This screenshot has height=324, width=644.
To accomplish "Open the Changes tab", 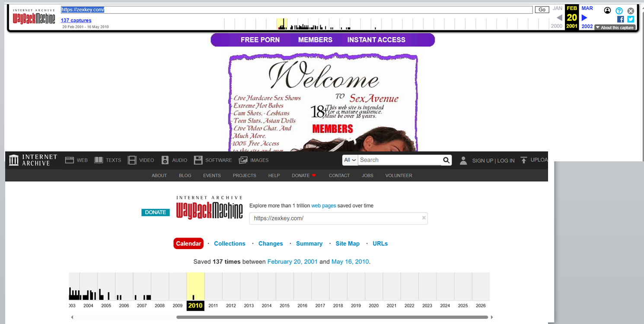I will coord(271,244).
